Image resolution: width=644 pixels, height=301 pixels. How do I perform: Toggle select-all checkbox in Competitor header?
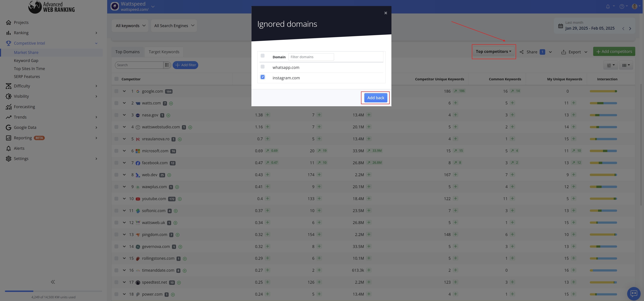[x=116, y=79]
